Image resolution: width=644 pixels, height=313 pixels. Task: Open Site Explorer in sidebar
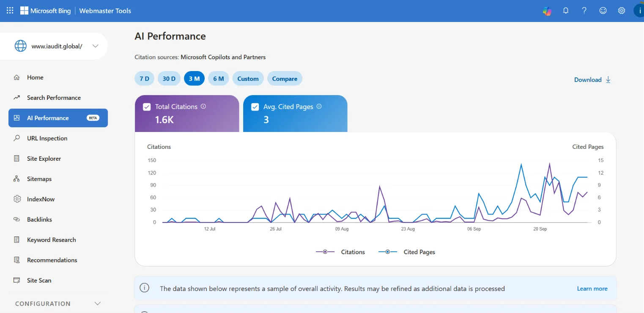click(58, 159)
